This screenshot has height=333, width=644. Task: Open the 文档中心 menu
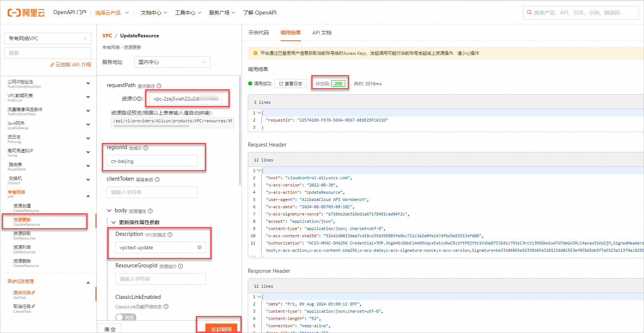154,13
